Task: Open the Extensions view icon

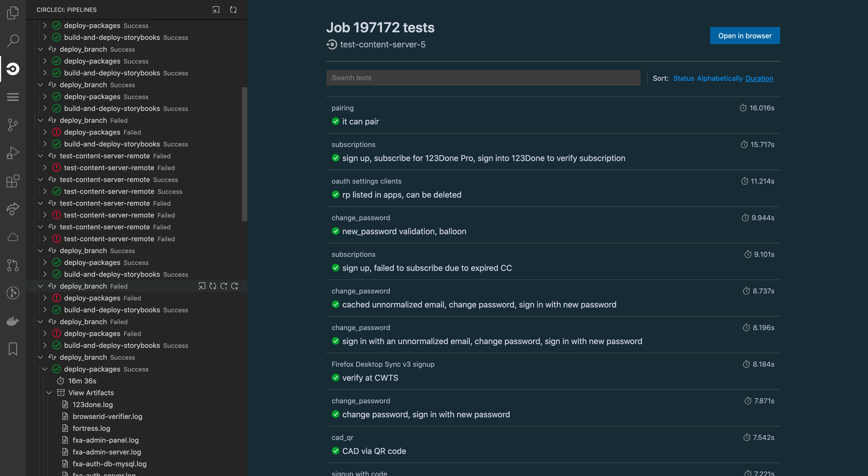Action: click(x=13, y=181)
